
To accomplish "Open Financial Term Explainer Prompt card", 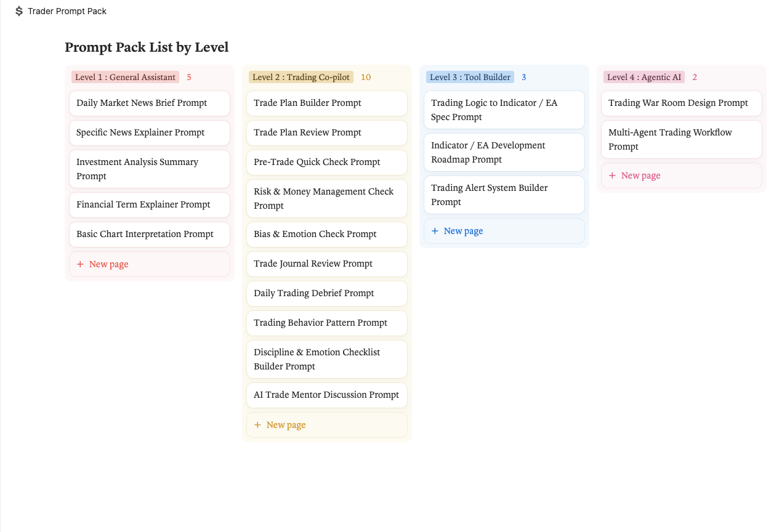I will [x=150, y=204].
